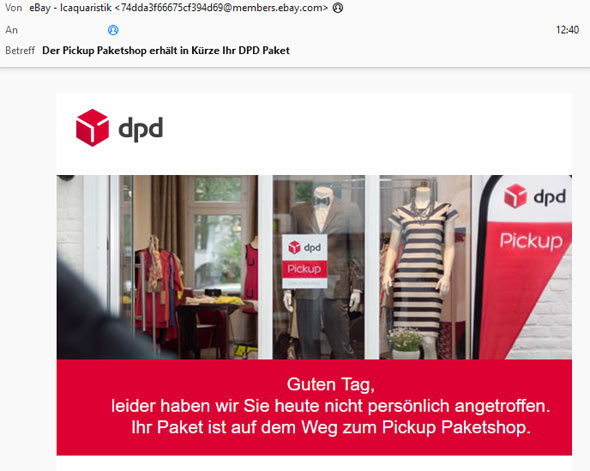This screenshot has width=590, height=471.
Task: Click the email subject line text
Action: click(166, 50)
